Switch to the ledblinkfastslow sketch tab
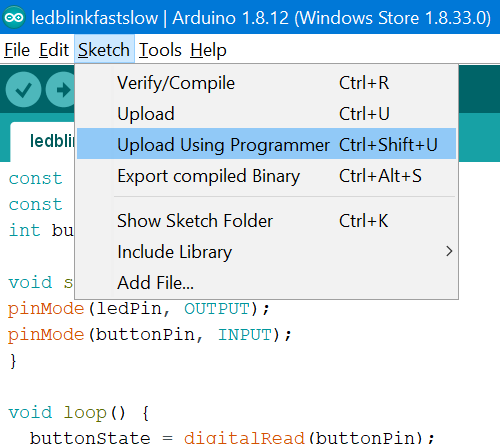The image size is (500, 444). pyautogui.click(x=43, y=142)
